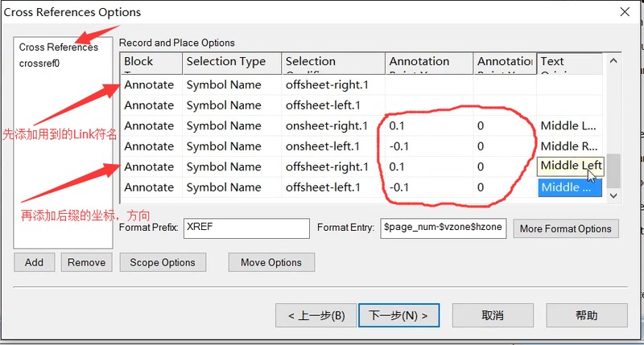The image size is (644, 345).
Task: Click scroll up arrow in options table
Action: pos(613,61)
